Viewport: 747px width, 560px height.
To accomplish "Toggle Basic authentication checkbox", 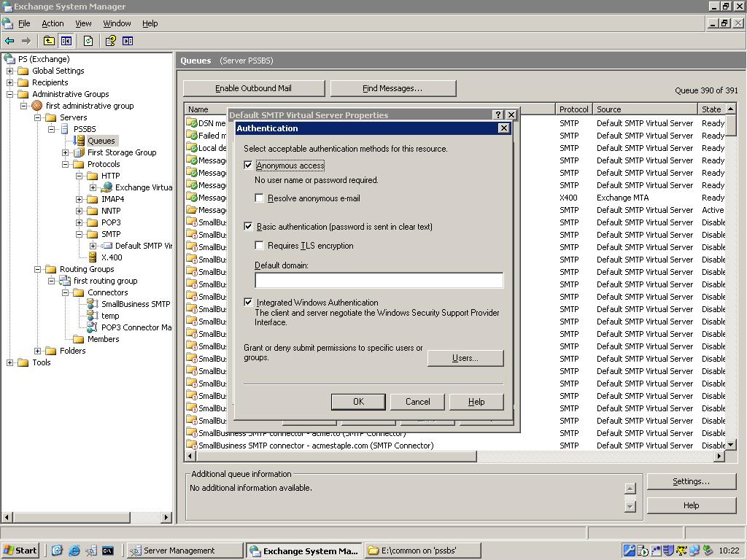I will point(248,226).
